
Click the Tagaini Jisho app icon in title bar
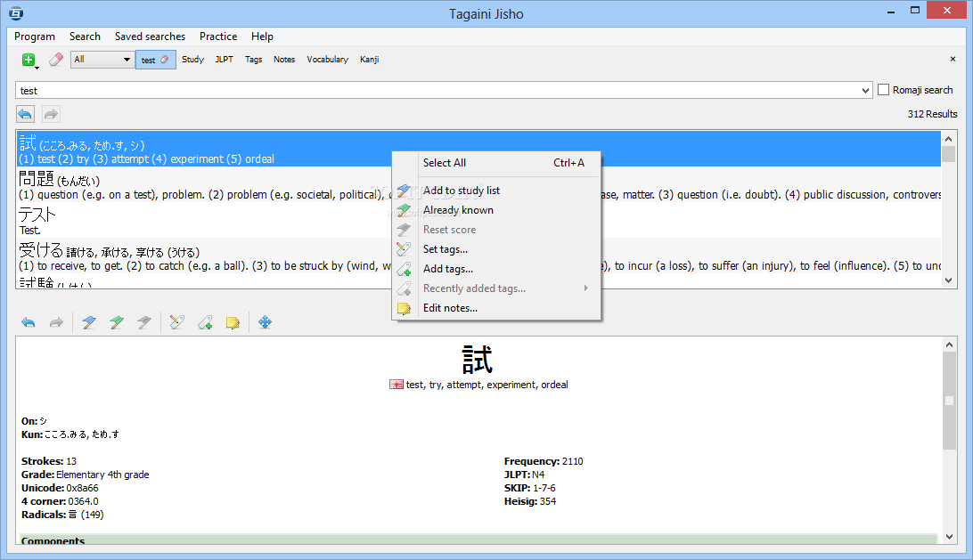16,13
